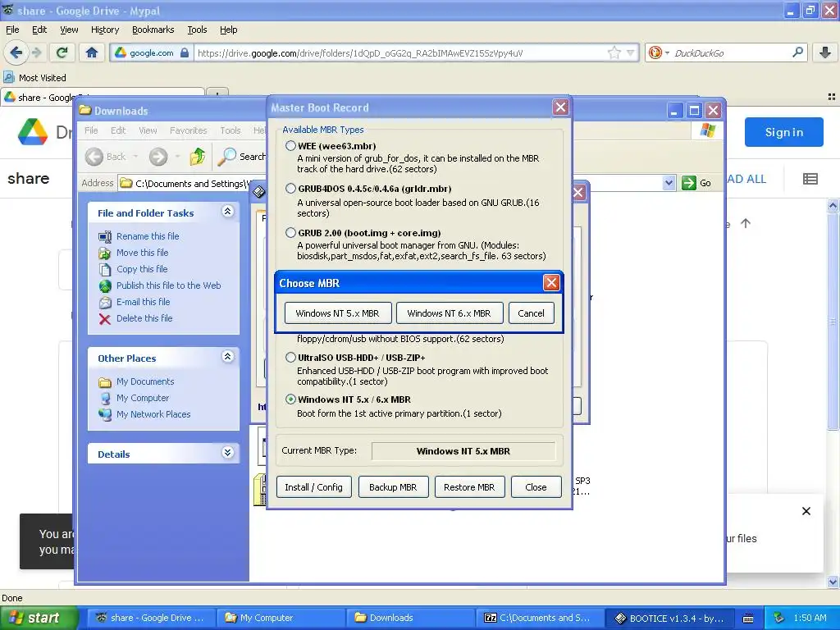
Task: Select Windows NT 5.x / 6.x MBR radio
Action: coord(291,399)
